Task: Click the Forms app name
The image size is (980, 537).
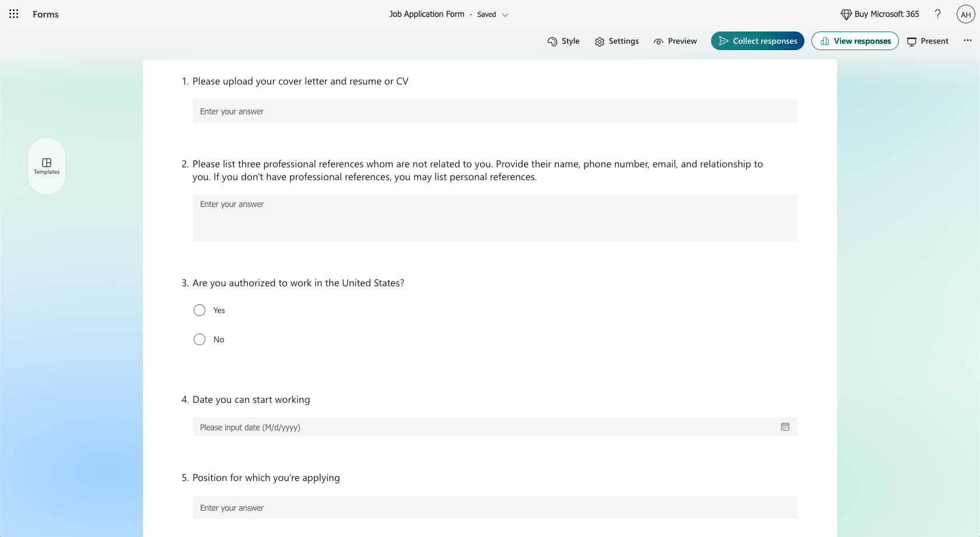Action: click(x=45, y=14)
